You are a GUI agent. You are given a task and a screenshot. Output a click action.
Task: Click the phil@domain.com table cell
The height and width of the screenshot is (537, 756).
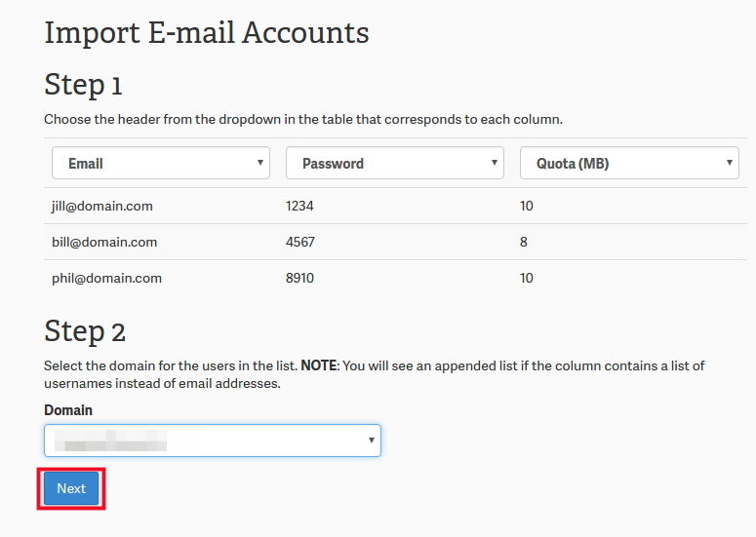(x=106, y=278)
